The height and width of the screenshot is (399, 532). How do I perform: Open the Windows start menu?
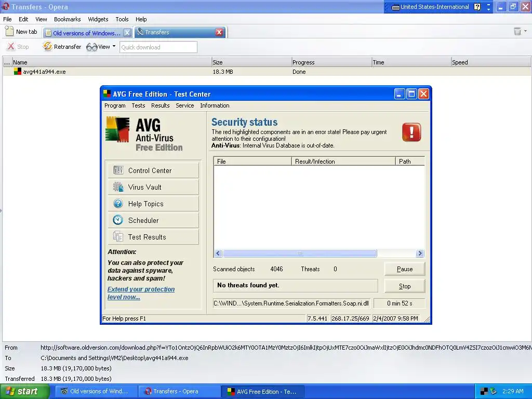point(25,392)
